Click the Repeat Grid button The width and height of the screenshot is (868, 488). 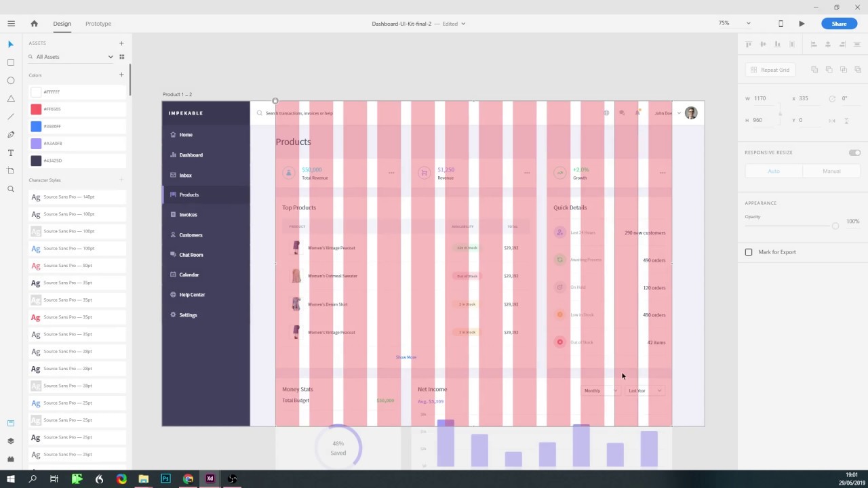coord(770,70)
